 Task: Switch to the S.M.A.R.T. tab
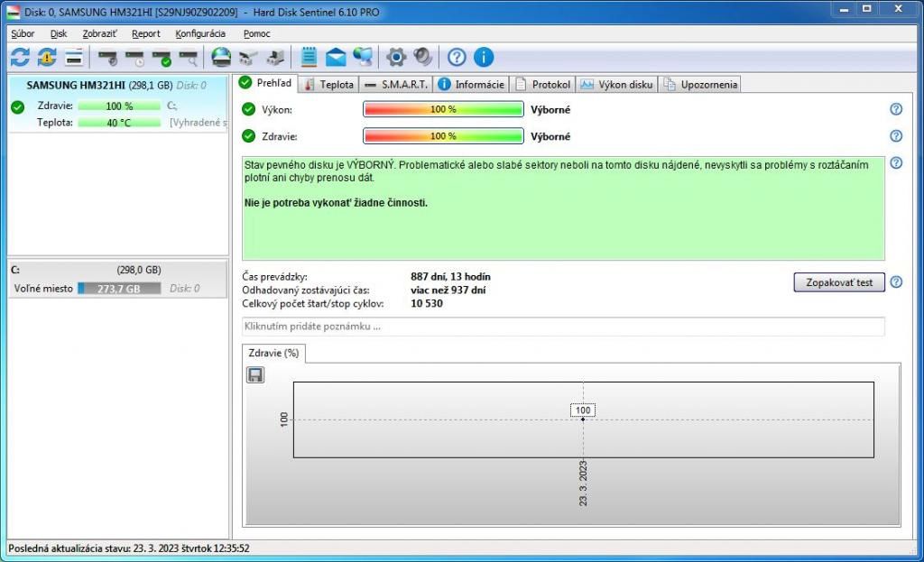(396, 85)
